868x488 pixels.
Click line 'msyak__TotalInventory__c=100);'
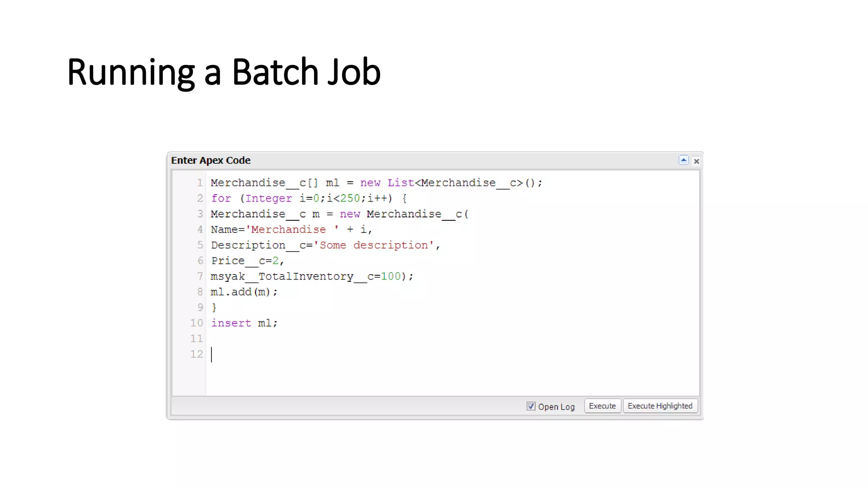[x=312, y=277]
